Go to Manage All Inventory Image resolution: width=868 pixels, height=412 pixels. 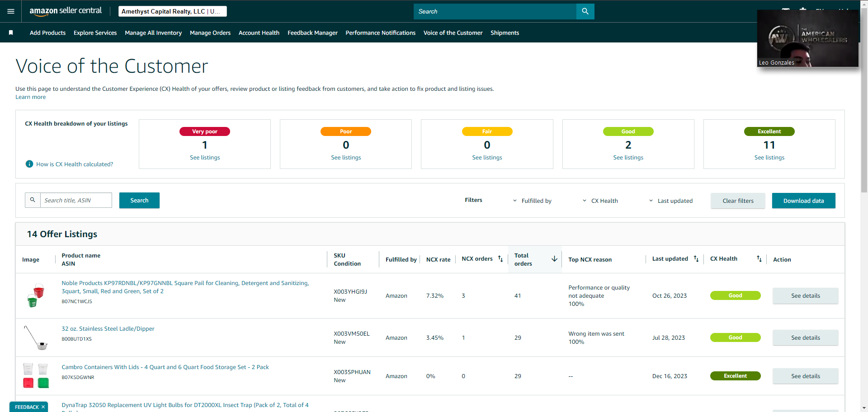click(153, 33)
